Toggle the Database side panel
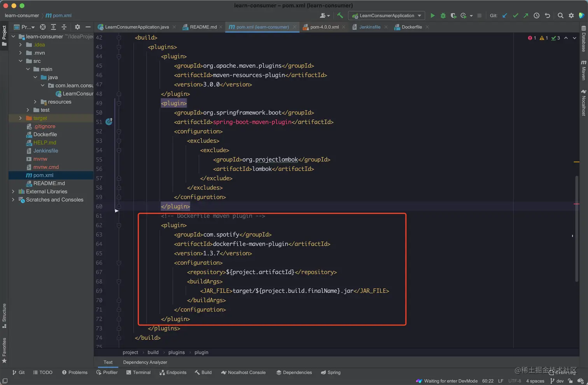Viewport: 588px width, 385px height. point(583,39)
